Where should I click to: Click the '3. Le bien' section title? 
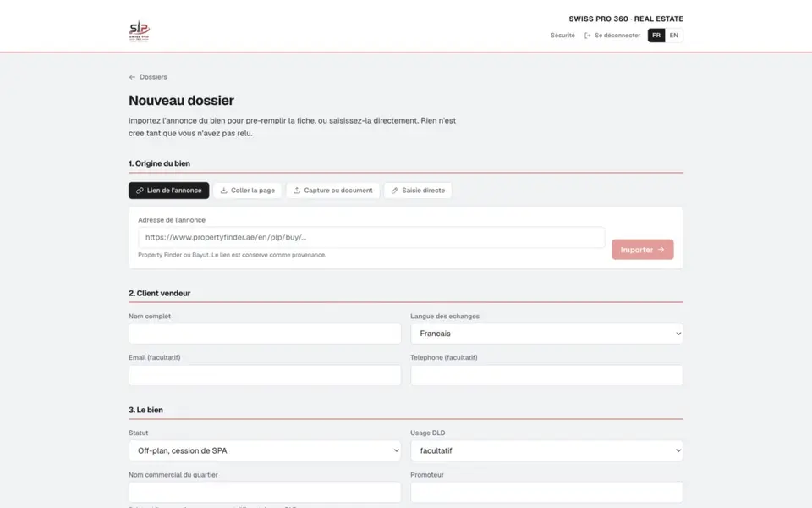coord(145,410)
